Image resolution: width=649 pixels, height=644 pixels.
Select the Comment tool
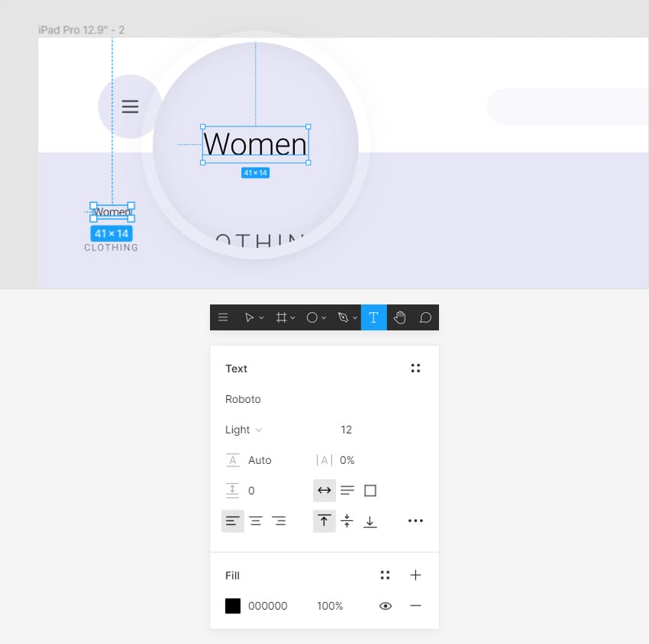pos(425,317)
